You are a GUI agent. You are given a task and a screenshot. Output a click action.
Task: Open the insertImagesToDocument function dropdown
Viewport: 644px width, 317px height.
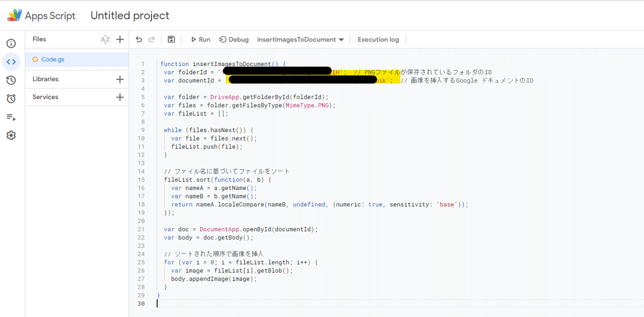301,39
